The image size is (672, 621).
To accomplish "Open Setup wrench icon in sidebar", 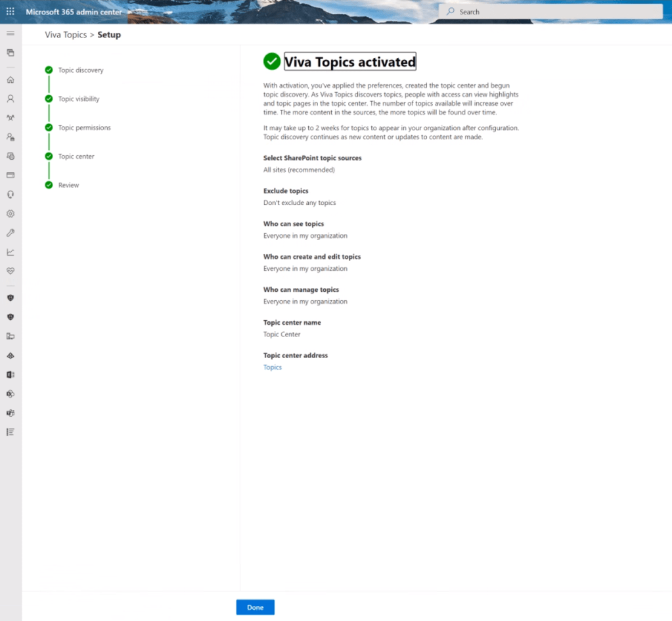I will 11,233.
